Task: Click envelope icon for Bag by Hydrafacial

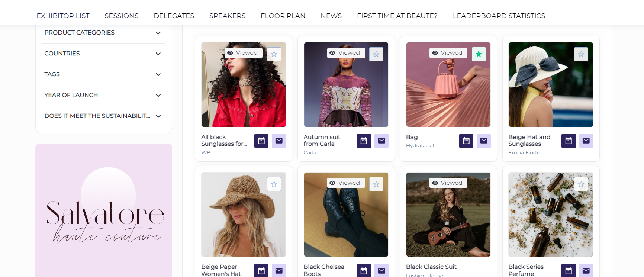Action: tap(484, 141)
